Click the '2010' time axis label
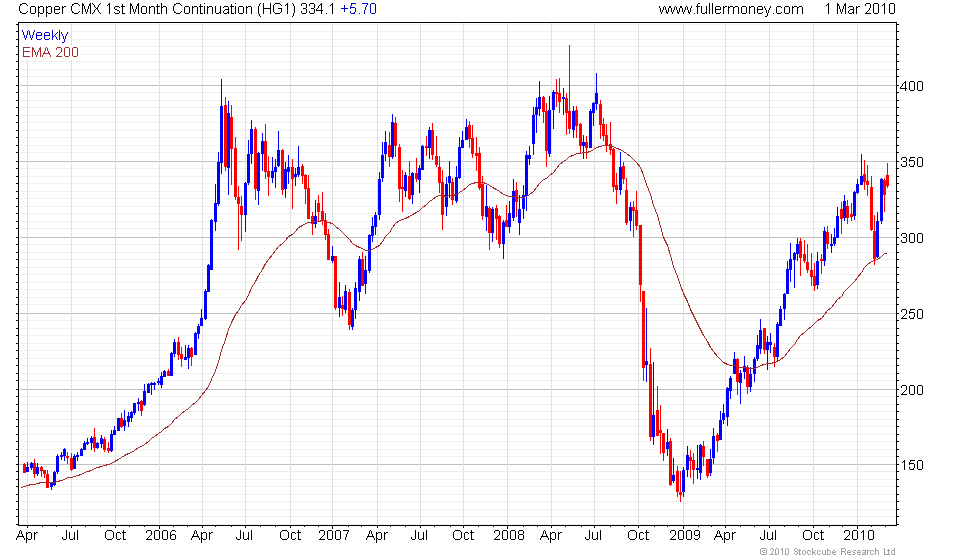The image size is (980, 560). 859,536
